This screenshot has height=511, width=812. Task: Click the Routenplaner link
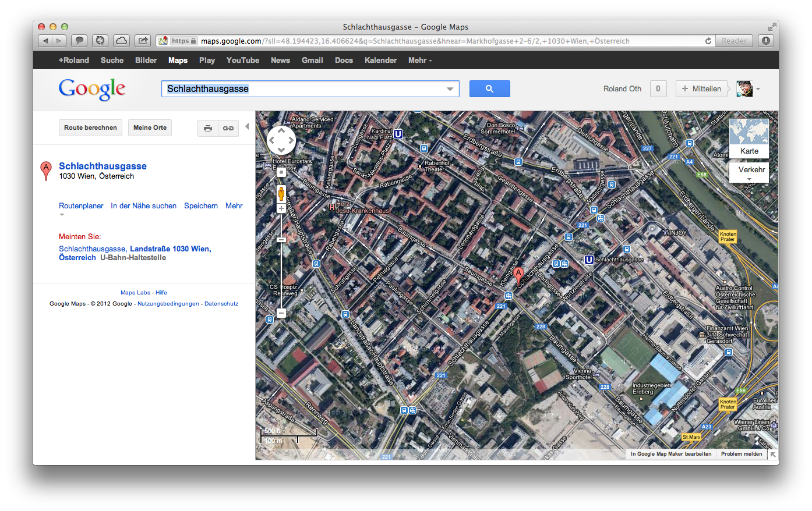81,205
